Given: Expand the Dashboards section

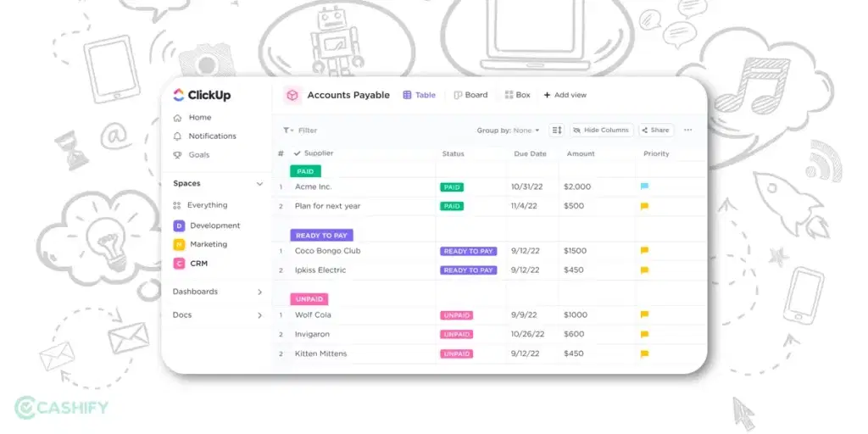Looking at the screenshot, I should [x=259, y=292].
